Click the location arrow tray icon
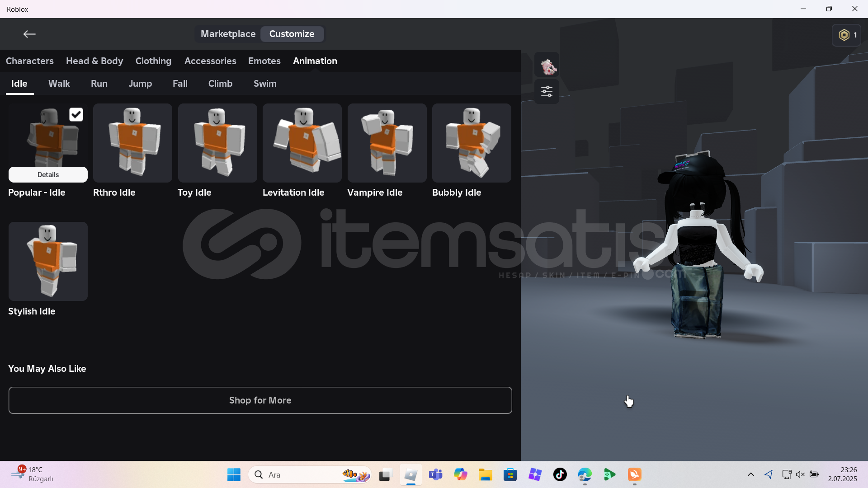 point(769,474)
